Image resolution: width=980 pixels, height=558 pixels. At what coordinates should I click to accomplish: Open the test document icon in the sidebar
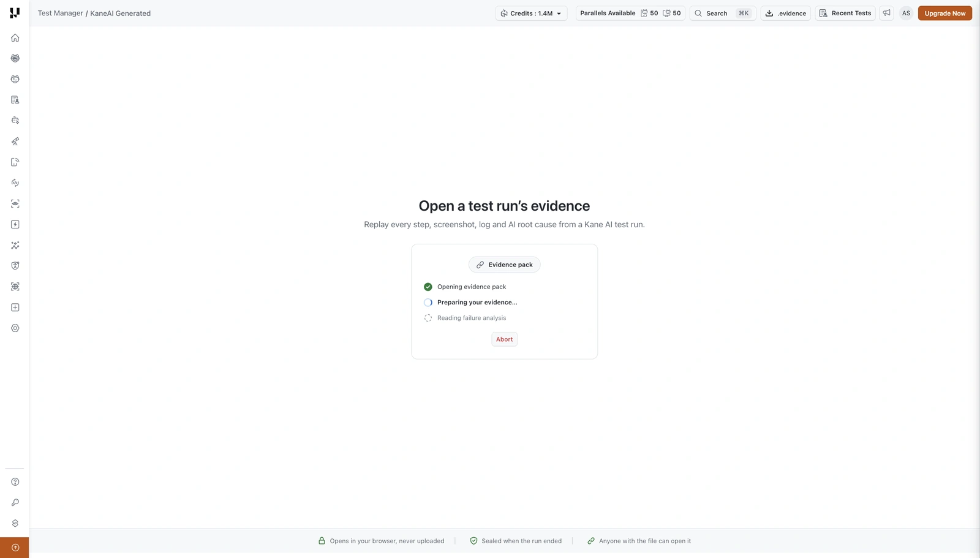tap(15, 100)
